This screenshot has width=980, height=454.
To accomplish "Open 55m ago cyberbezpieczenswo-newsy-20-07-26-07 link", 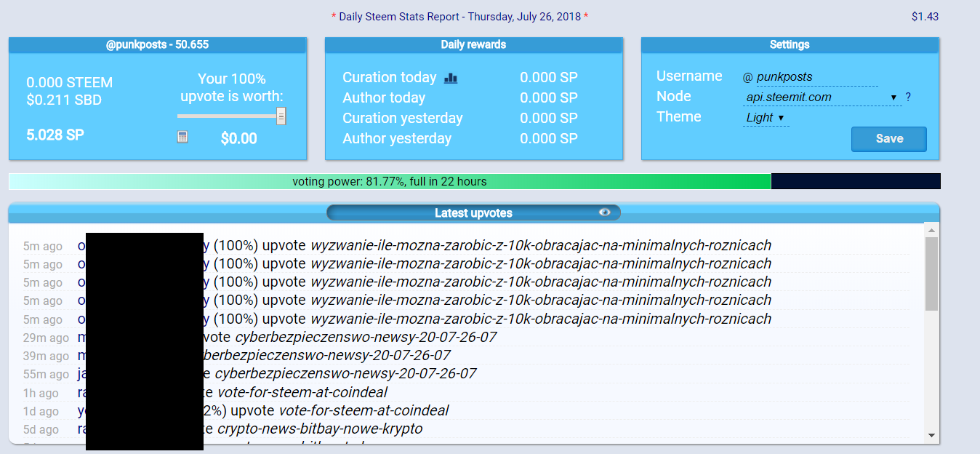I will coord(345,373).
